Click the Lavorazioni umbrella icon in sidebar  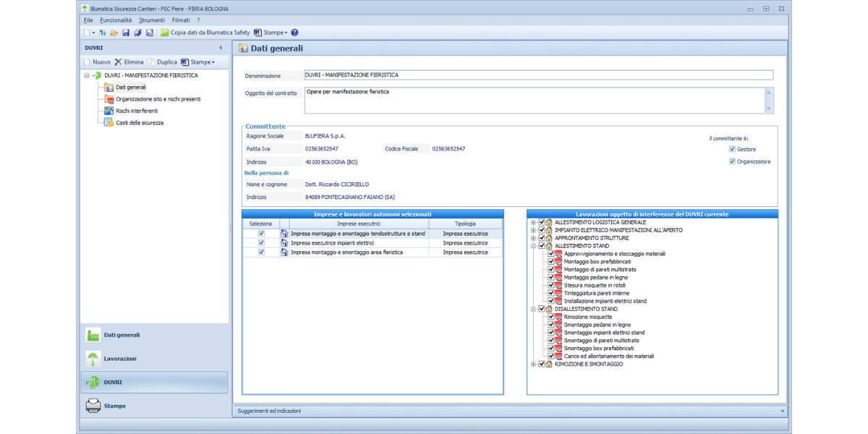coord(93,359)
